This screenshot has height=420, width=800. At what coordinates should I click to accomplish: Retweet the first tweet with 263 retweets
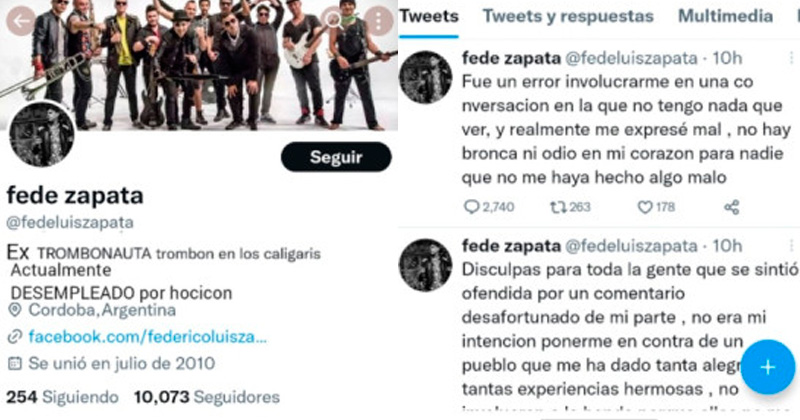(570, 207)
